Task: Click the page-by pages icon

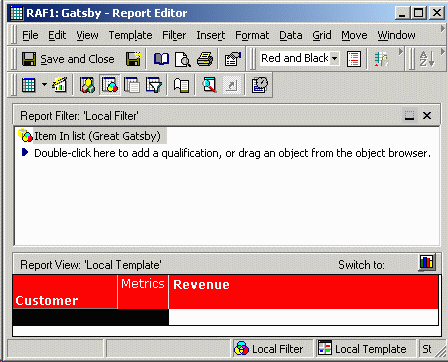Action: click(x=132, y=85)
